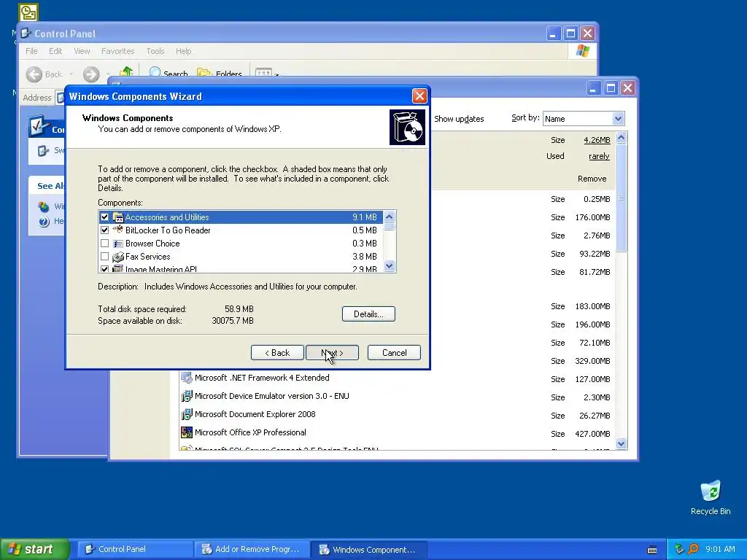747x560 pixels.
Task: Click the Search toolbar button in Control Panel
Action: (x=169, y=73)
